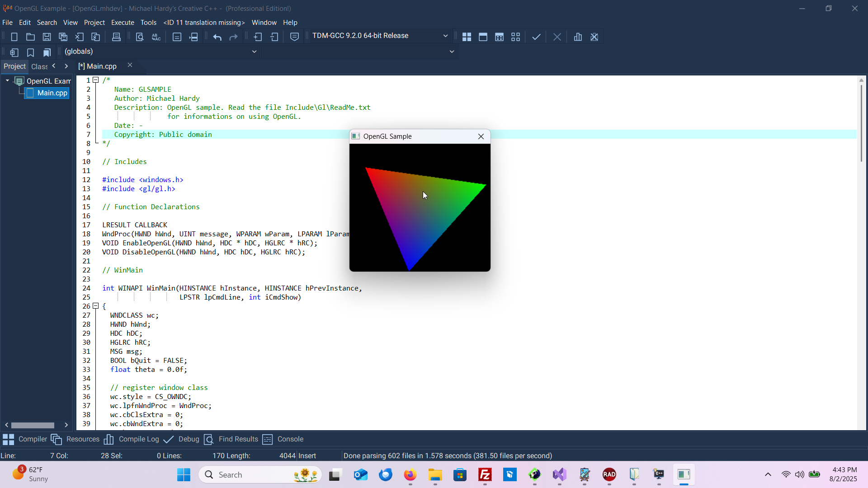Select the Find icon on the toolbar

click(x=139, y=37)
